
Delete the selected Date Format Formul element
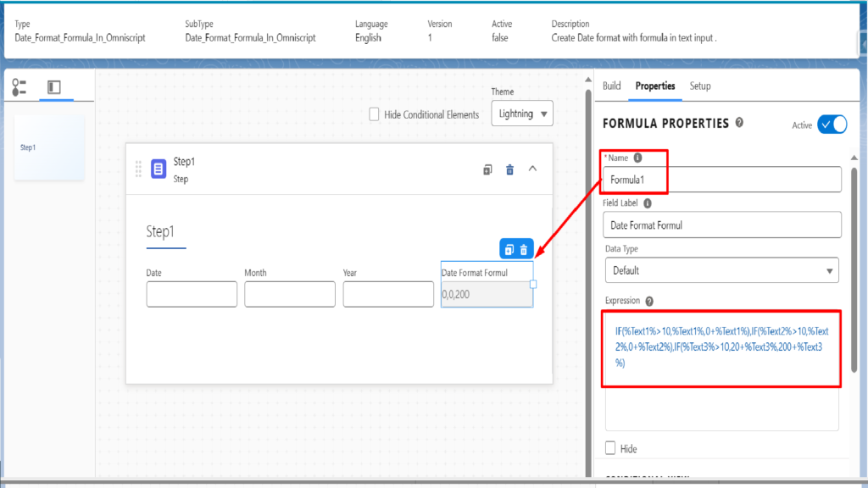524,250
